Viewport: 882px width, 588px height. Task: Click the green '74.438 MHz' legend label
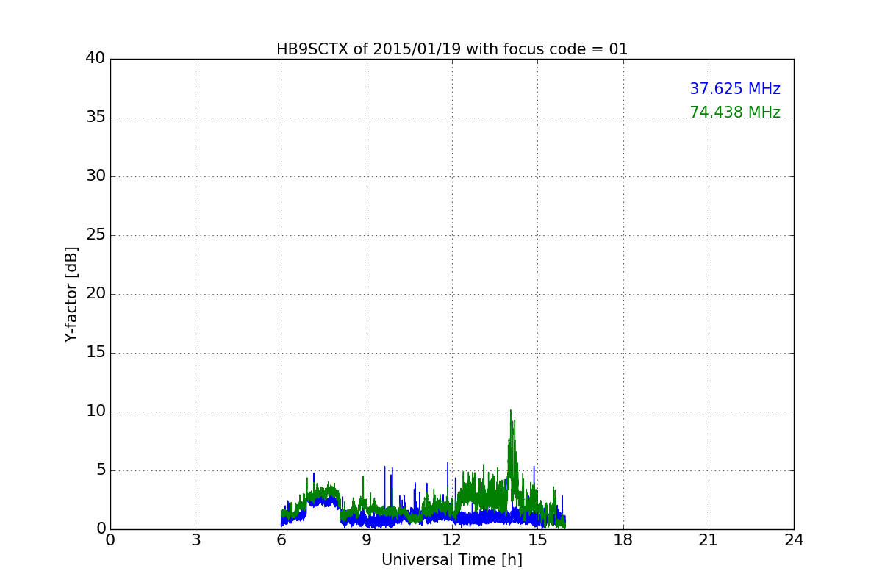coord(735,112)
